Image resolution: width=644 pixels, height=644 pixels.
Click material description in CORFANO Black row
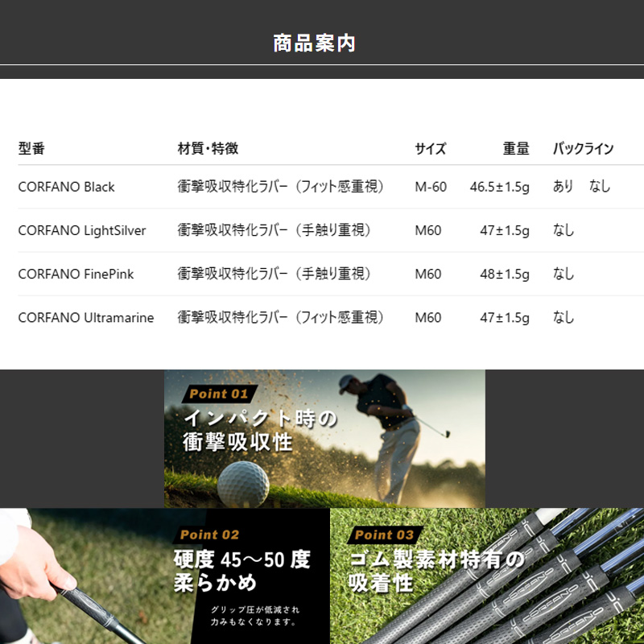[x=280, y=187]
